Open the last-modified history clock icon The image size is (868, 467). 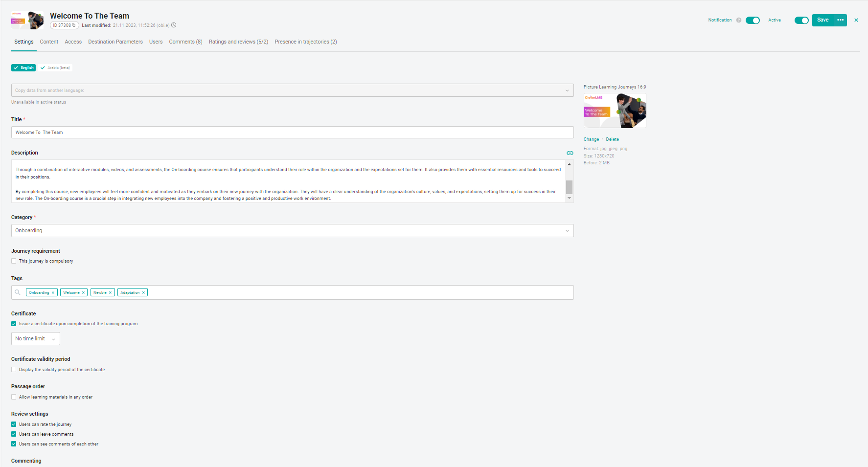pos(174,25)
